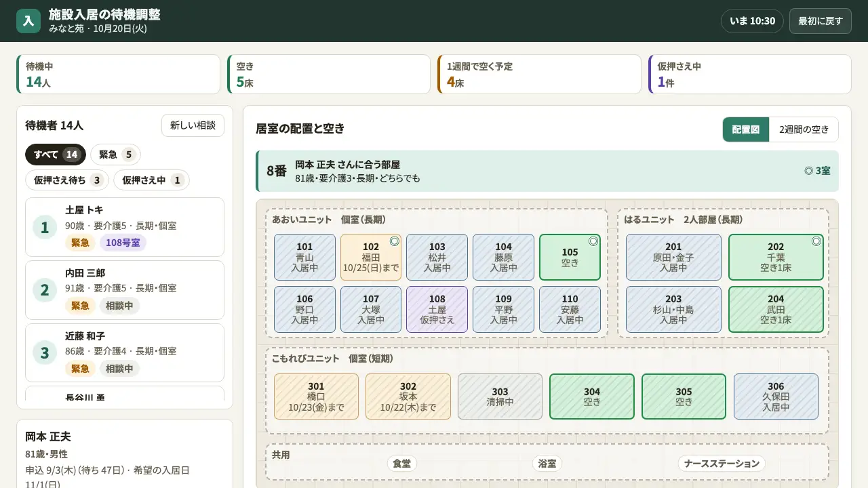The width and height of the screenshot is (868, 488).
Task: Select short-stay room 302 坂本
Action: pyautogui.click(x=408, y=396)
